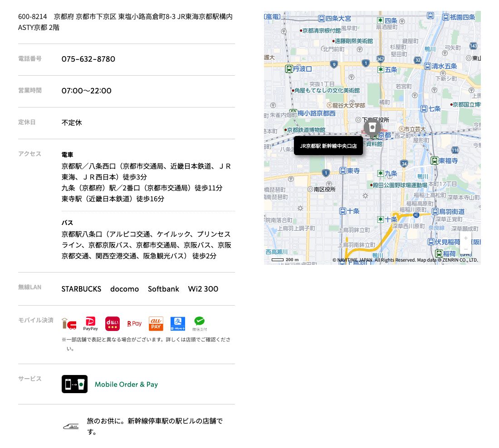499x448 pixels.
Task: Click the 十条 subway station with green icon
Action: click(x=387, y=219)
